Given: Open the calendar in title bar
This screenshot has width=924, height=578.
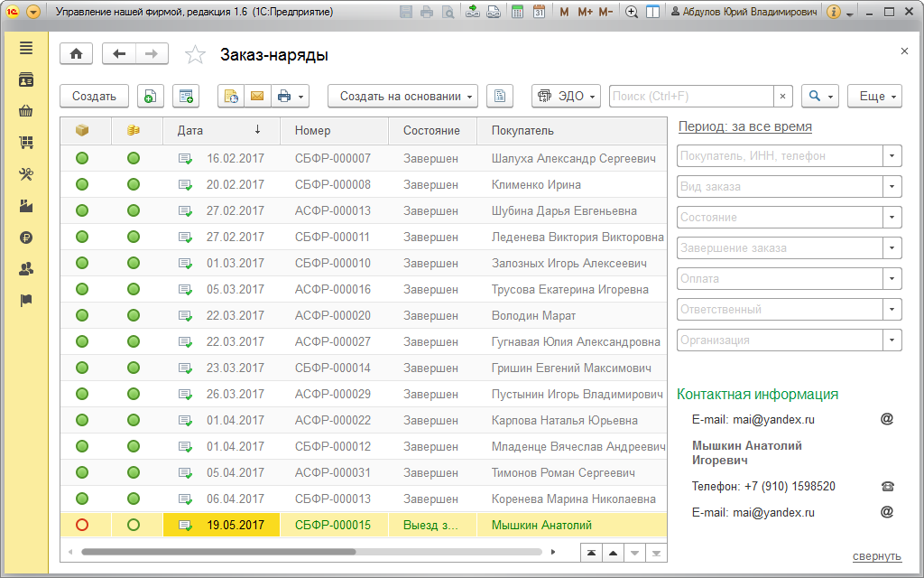Looking at the screenshot, I should pos(539,12).
